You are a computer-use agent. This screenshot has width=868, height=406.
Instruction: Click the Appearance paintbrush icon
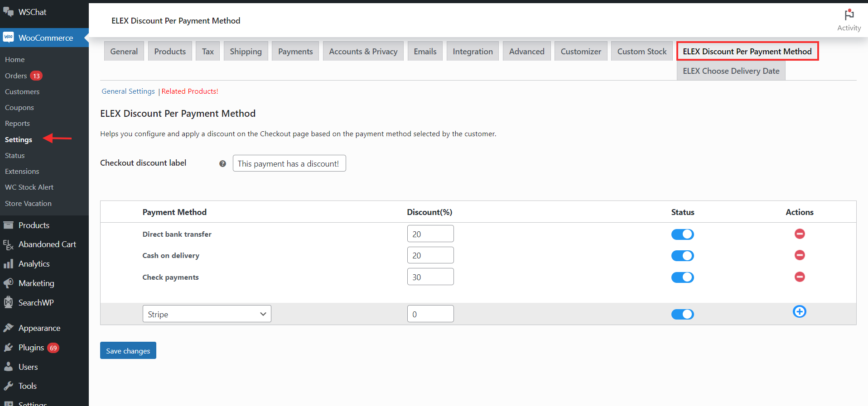tap(9, 328)
